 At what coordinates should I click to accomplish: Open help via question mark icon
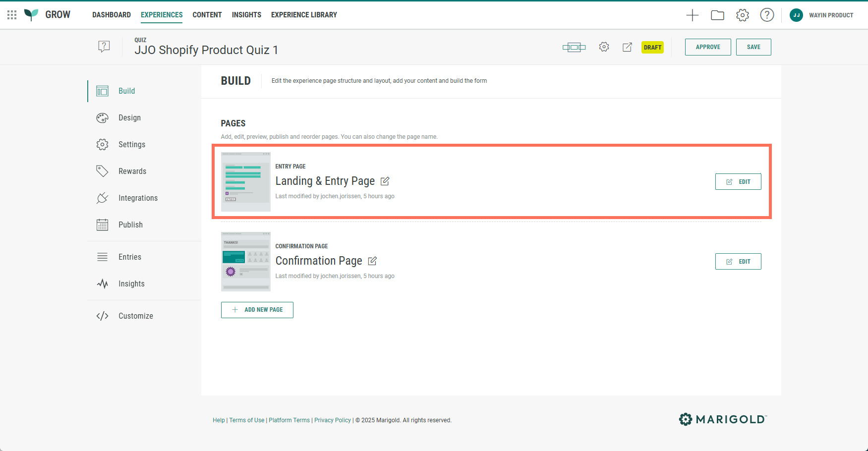tap(766, 15)
